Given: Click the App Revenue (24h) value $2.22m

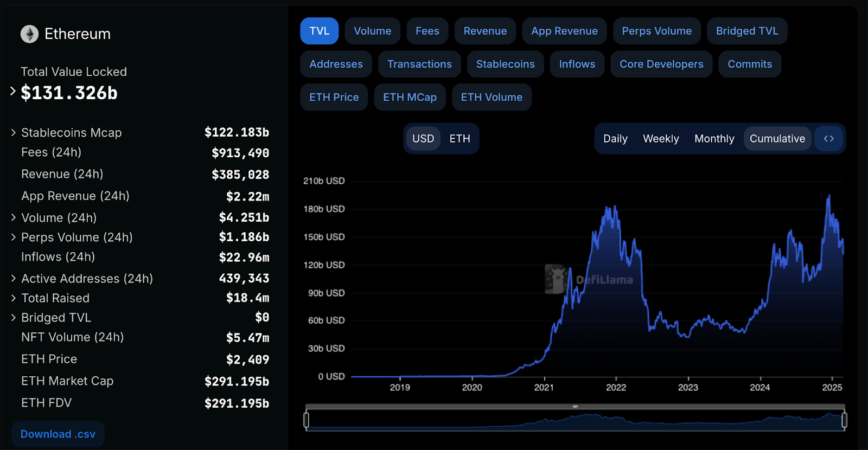Looking at the screenshot, I should click(247, 196).
